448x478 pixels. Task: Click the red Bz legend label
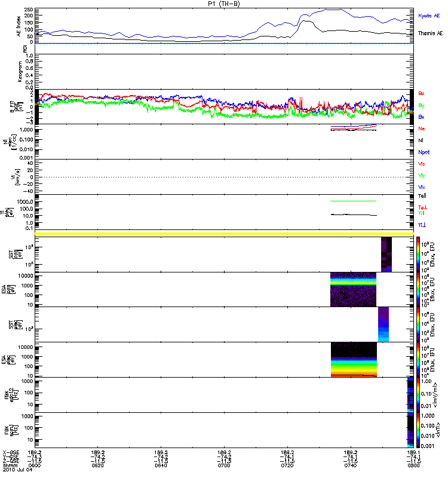pyautogui.click(x=421, y=93)
